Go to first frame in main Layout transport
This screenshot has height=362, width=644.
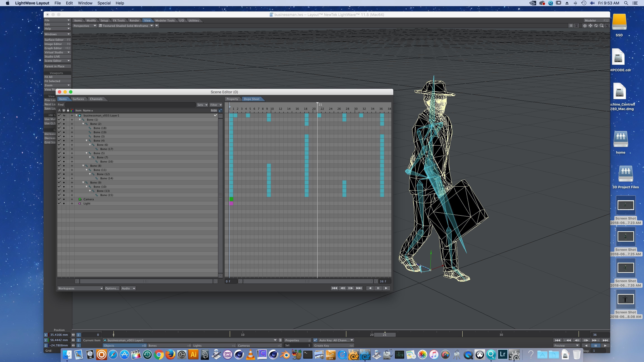(557, 340)
